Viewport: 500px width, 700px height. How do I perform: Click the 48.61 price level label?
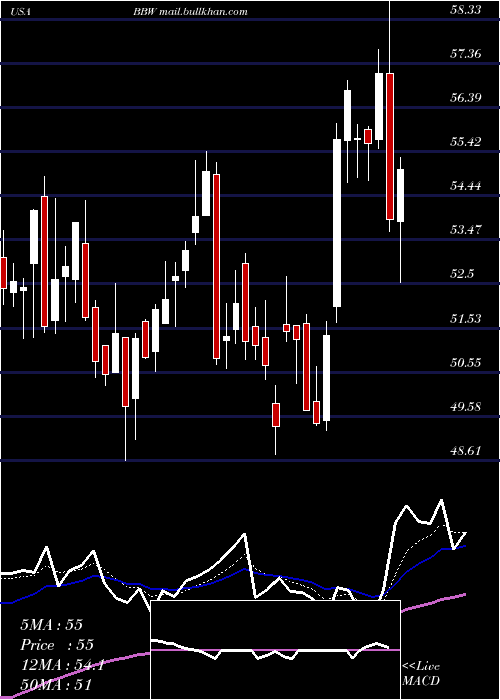(x=466, y=451)
